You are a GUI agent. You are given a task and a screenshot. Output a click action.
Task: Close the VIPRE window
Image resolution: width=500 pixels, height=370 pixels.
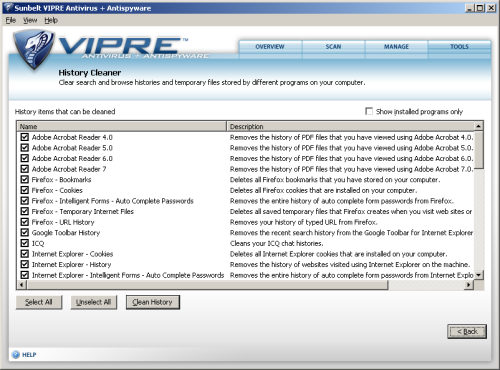tap(491, 8)
